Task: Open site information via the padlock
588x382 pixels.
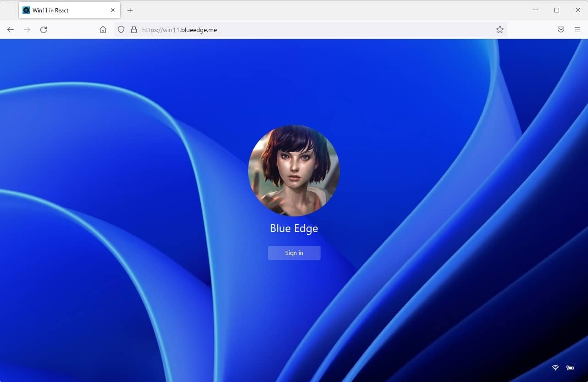Action: [x=133, y=29]
